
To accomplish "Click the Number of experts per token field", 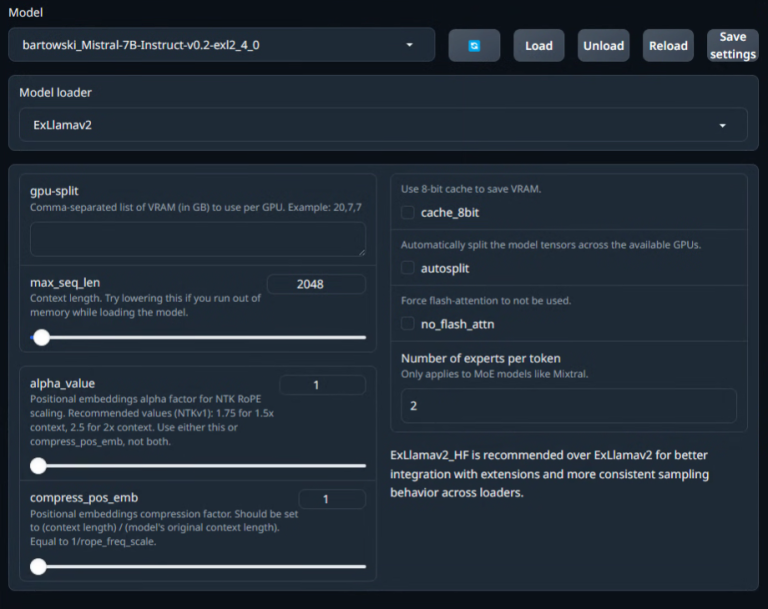I will tap(569, 406).
